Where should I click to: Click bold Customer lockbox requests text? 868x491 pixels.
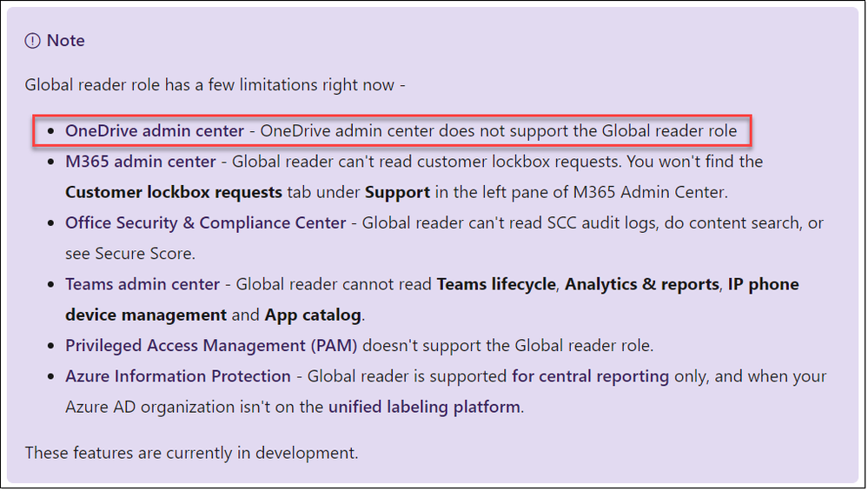pyautogui.click(x=174, y=192)
